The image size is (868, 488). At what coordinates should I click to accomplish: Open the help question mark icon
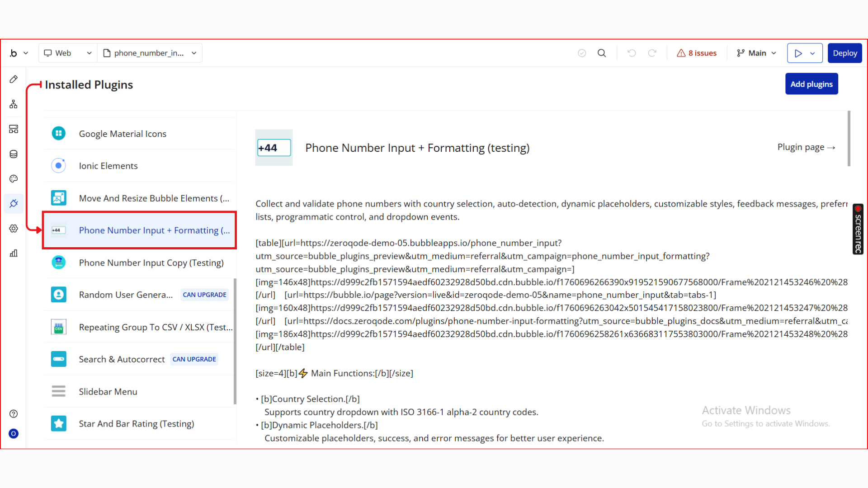pyautogui.click(x=14, y=414)
